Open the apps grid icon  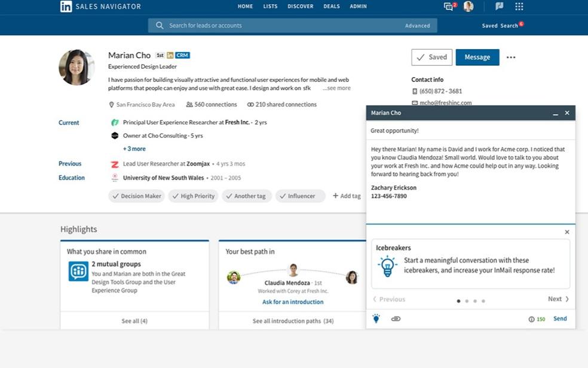tap(519, 7)
